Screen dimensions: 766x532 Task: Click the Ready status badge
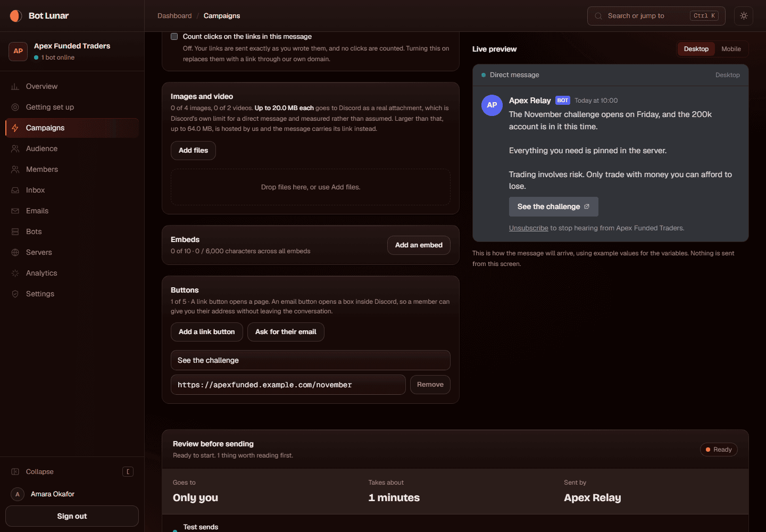point(719,450)
